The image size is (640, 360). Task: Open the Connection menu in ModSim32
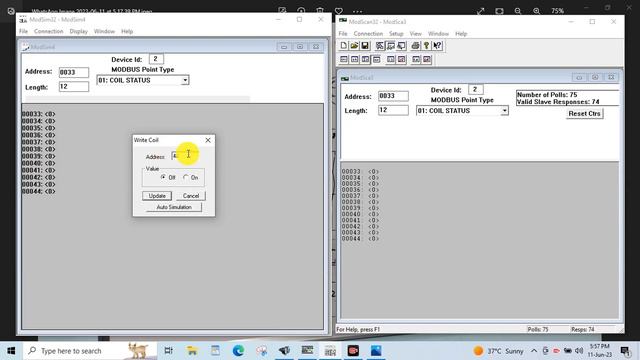coord(49,31)
